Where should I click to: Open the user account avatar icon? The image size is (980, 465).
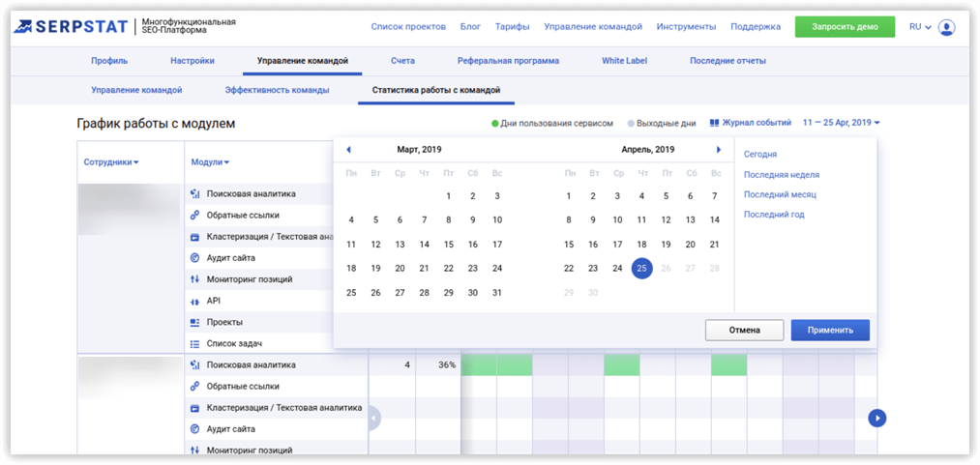coord(947,27)
